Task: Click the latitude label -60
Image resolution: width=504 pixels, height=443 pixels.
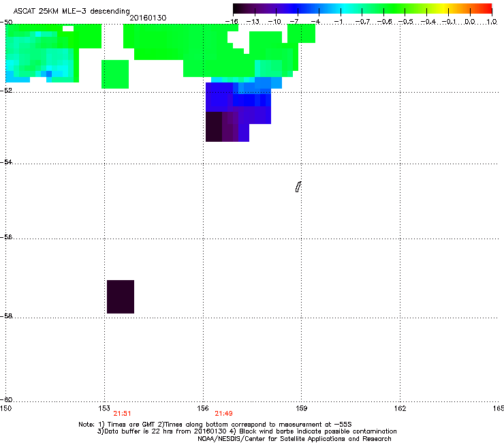Action: [6, 400]
